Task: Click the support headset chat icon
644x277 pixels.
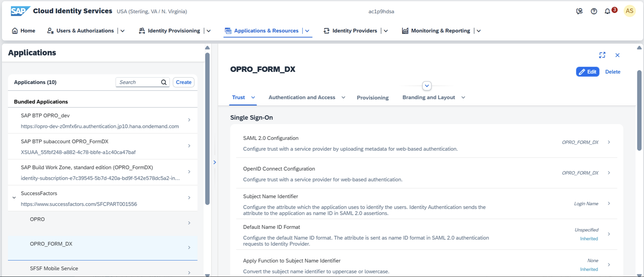Action: pyautogui.click(x=579, y=11)
